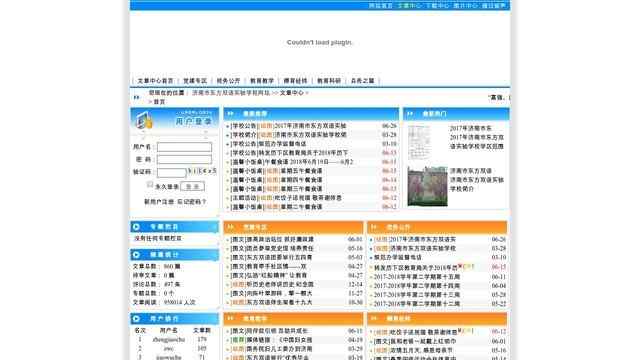Image resolution: width=640 pixels, height=360 pixels.
Task: Open 2017-2018学年第二学期第十五周 article
Action: [x=417, y=277]
